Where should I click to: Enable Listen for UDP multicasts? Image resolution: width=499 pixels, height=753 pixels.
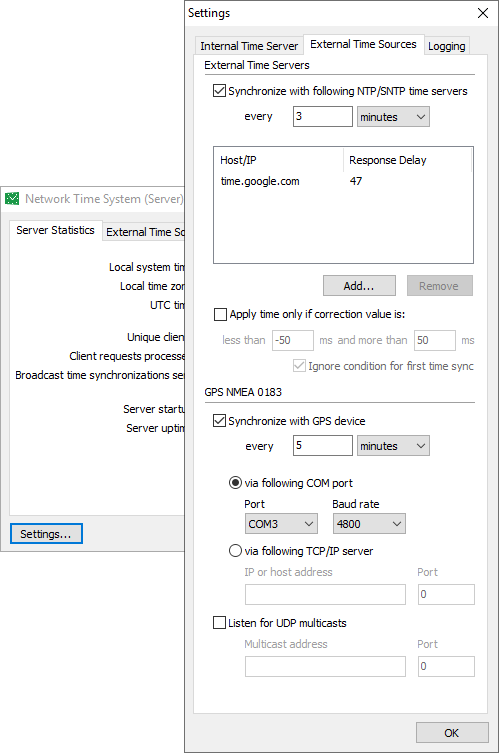point(219,623)
